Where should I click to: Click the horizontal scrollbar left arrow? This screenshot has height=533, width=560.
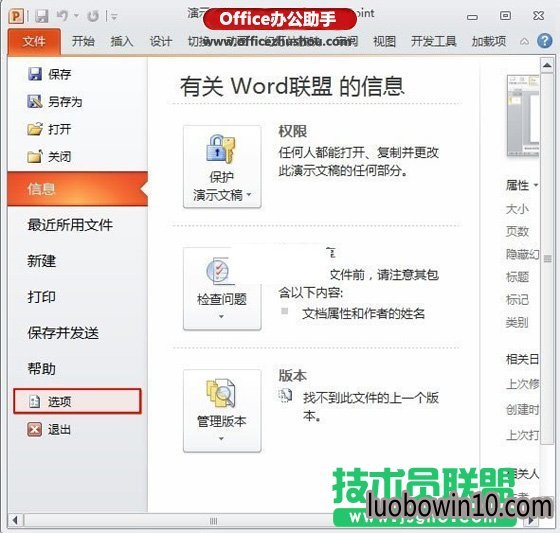(x=15, y=520)
